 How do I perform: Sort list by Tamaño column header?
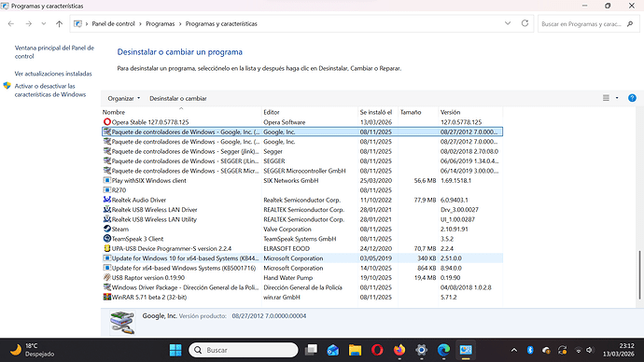pyautogui.click(x=418, y=112)
